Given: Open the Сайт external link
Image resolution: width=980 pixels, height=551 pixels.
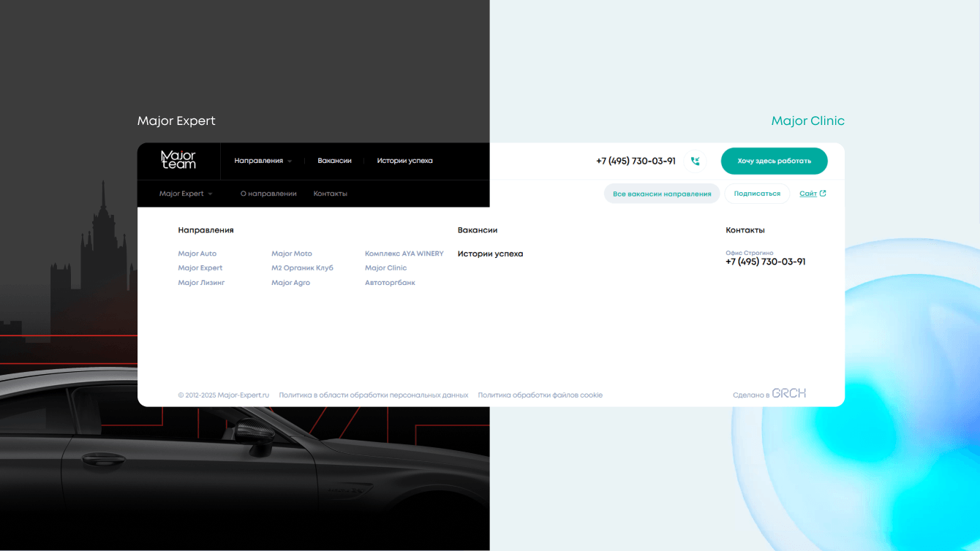Looking at the screenshot, I should point(813,194).
